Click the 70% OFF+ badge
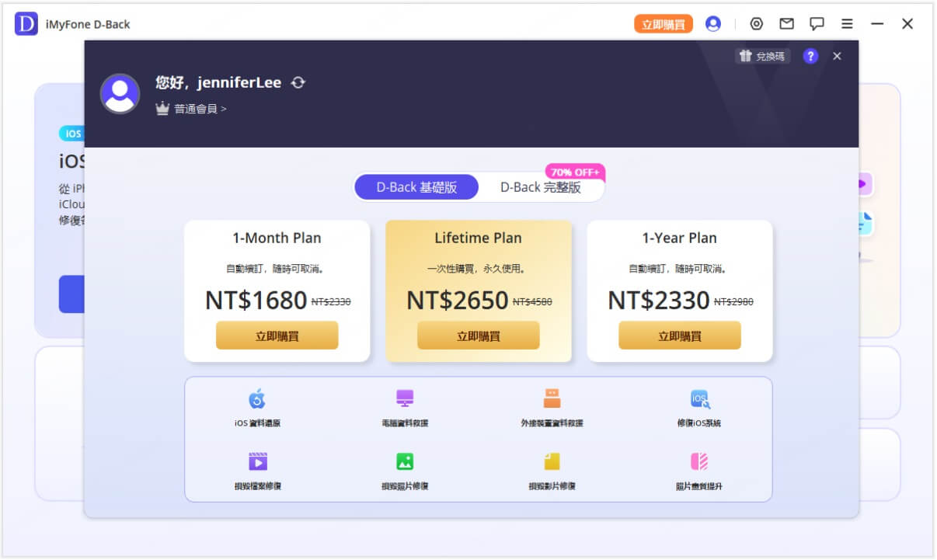Screen dimensions: 937x560 [x=574, y=171]
